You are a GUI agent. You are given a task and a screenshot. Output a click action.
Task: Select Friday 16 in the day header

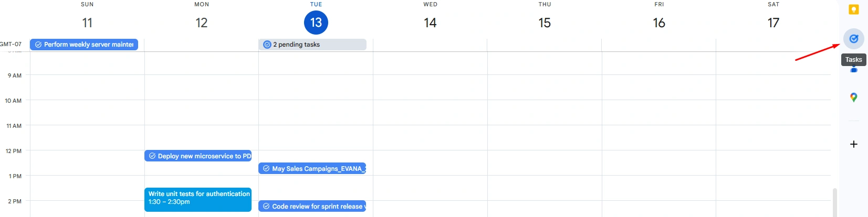[659, 23]
